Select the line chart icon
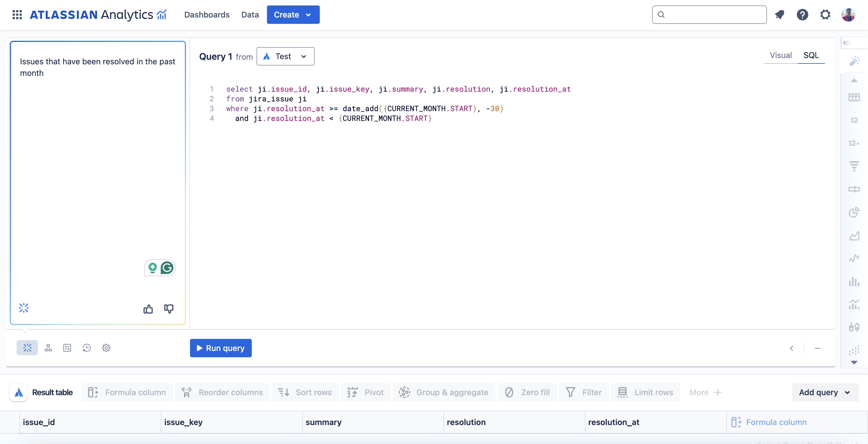Image resolution: width=868 pixels, height=444 pixels. pos(854,258)
